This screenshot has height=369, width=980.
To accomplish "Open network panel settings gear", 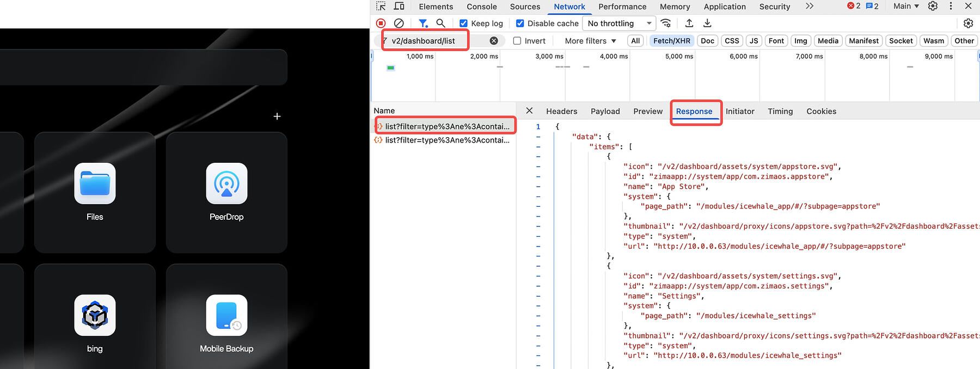I will click(968, 23).
